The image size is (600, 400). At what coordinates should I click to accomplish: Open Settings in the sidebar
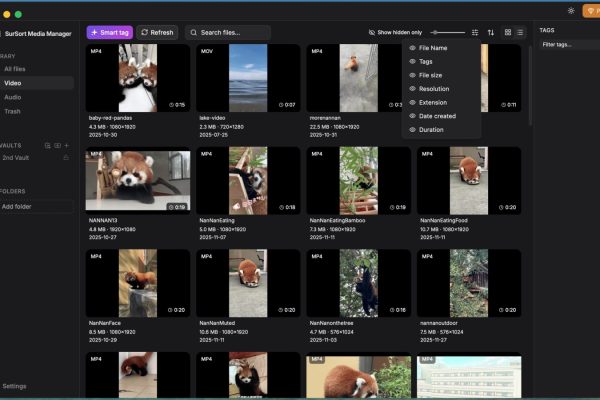click(x=15, y=386)
